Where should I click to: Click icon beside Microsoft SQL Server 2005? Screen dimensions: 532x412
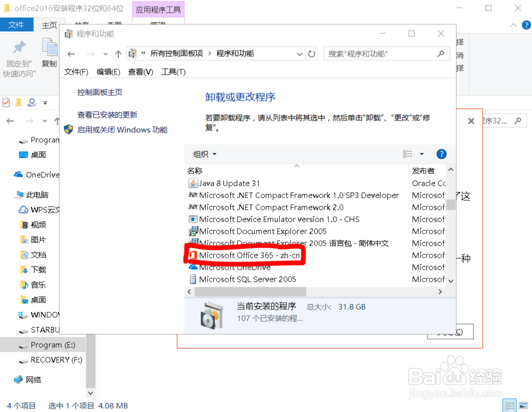click(x=193, y=279)
